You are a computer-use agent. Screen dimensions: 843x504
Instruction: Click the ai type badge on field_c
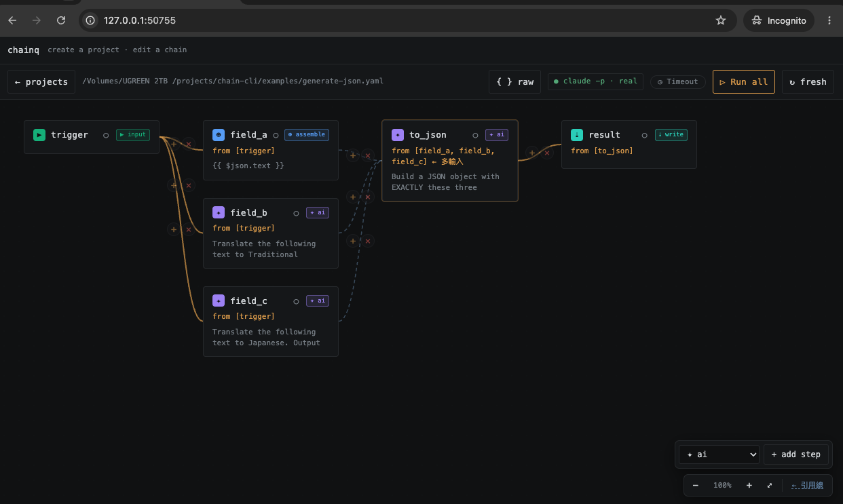318,301
